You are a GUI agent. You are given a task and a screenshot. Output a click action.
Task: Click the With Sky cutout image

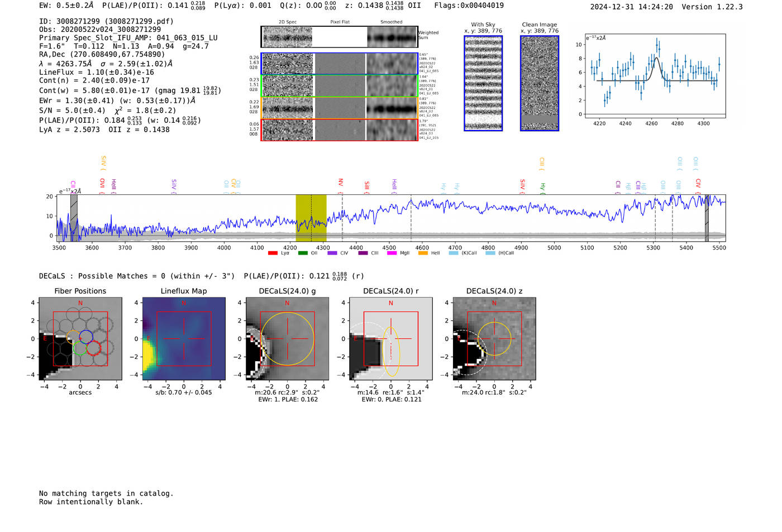click(483, 83)
